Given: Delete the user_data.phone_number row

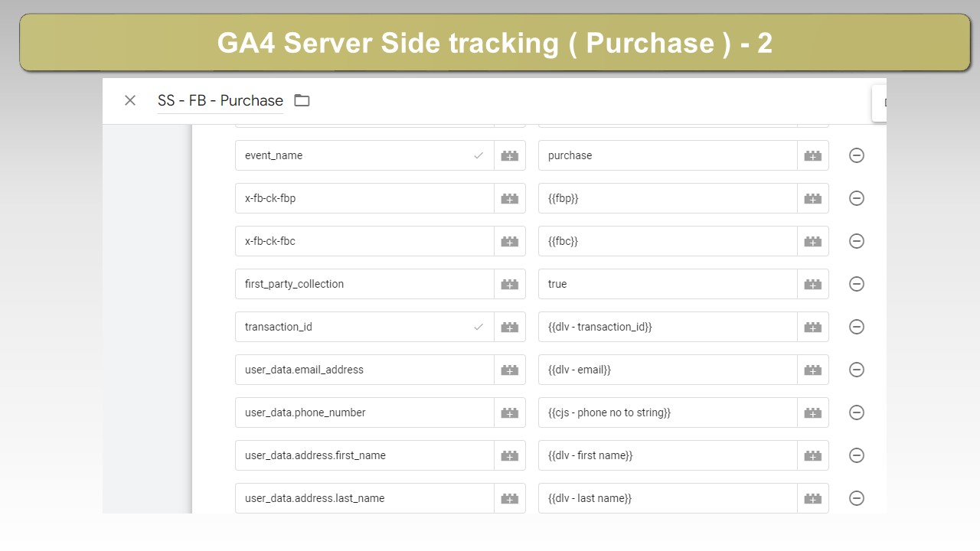Looking at the screenshot, I should pyautogui.click(x=857, y=412).
